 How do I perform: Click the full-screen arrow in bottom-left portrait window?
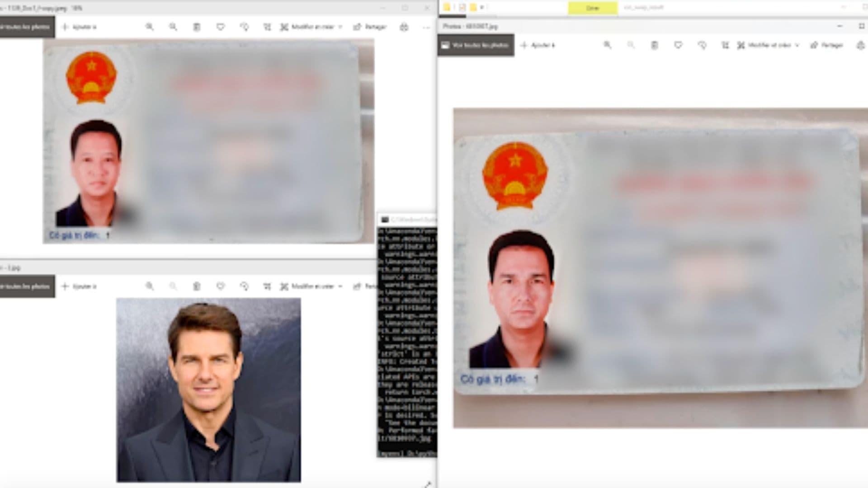pos(427,484)
